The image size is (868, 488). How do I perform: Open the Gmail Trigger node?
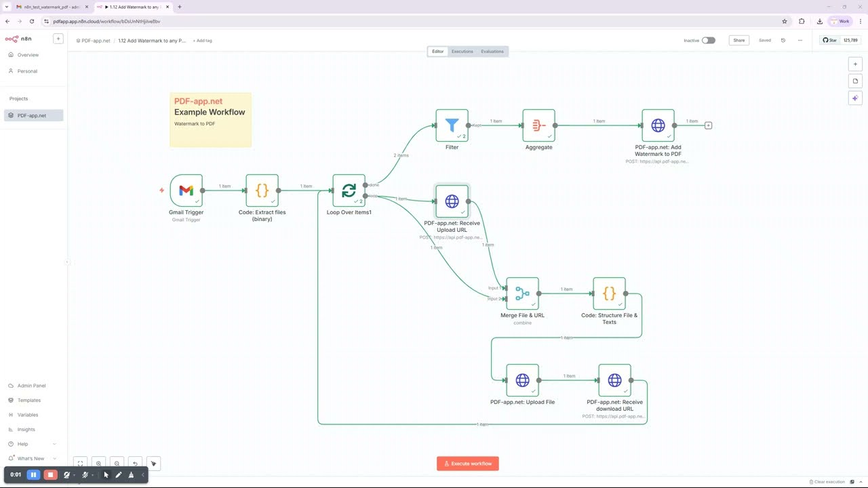[x=186, y=190]
